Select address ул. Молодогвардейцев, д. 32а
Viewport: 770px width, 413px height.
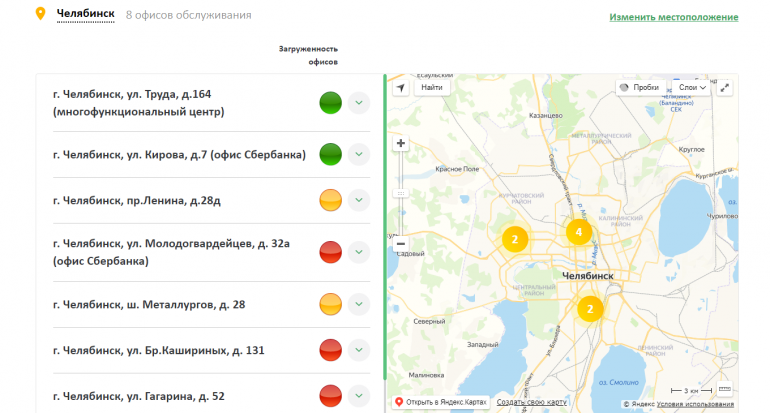coord(171,252)
